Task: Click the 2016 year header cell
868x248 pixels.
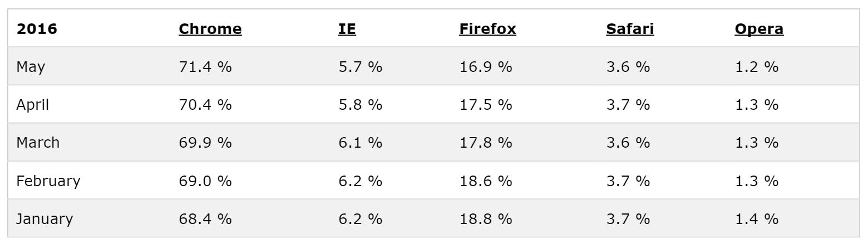Action: point(37,29)
